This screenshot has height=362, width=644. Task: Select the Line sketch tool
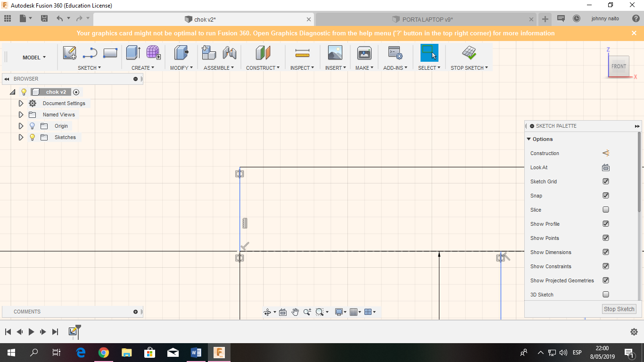tap(90, 53)
